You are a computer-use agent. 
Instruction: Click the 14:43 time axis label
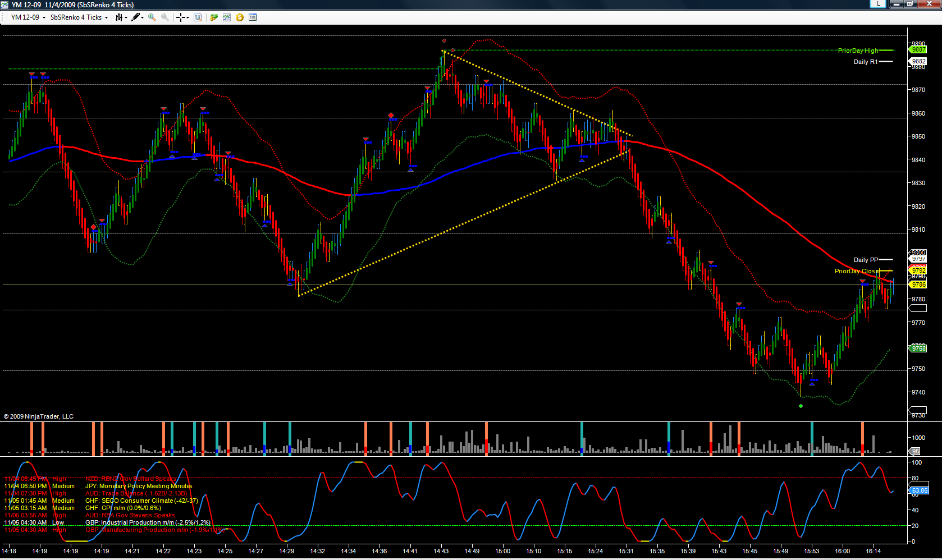click(441, 551)
